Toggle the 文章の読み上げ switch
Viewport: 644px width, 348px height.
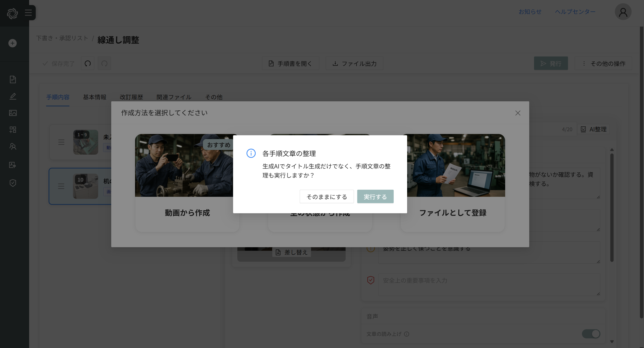pyautogui.click(x=591, y=334)
